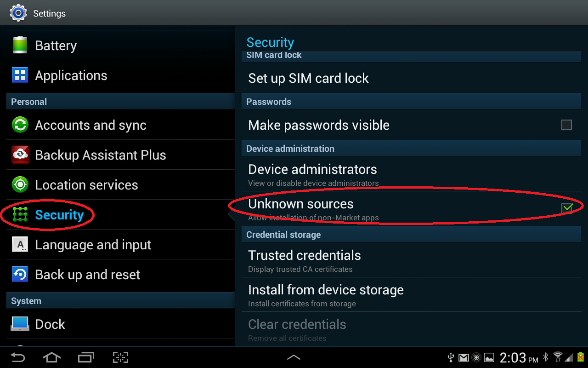
Task: Open Set up SIM card lock
Action: (308, 78)
